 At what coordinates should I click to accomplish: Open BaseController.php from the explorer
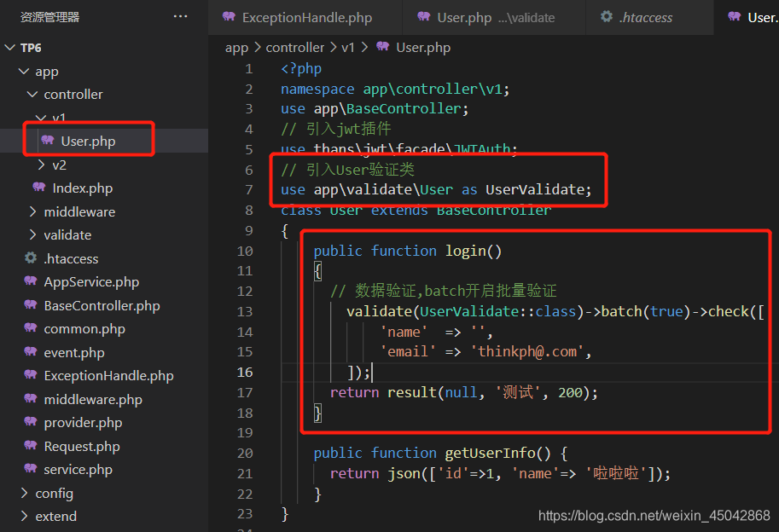click(x=102, y=305)
